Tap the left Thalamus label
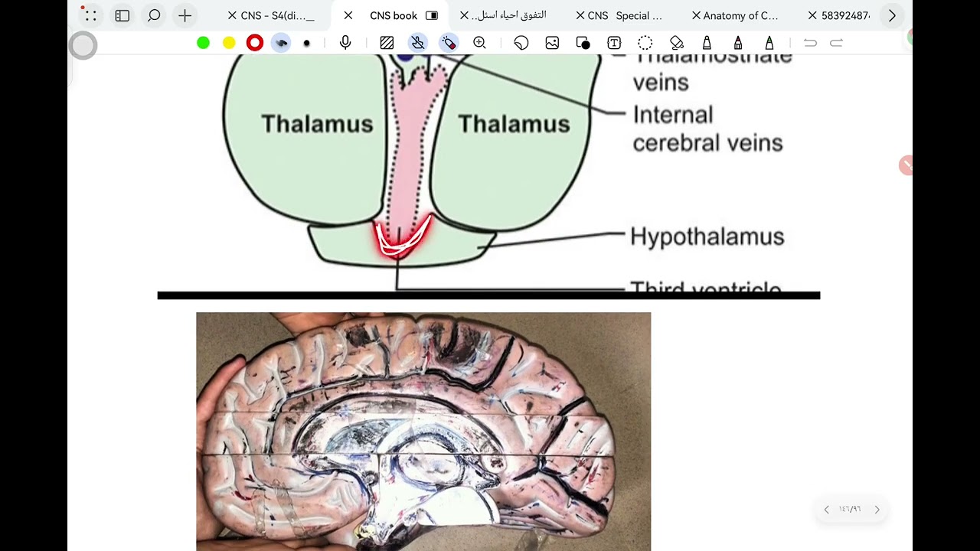The height and width of the screenshot is (551, 980). click(x=317, y=124)
